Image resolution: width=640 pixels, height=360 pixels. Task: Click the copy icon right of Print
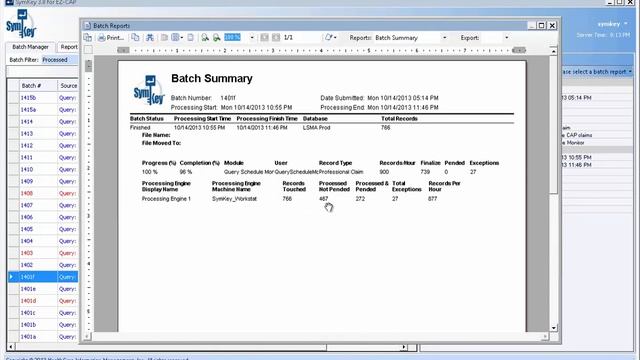tap(135, 38)
